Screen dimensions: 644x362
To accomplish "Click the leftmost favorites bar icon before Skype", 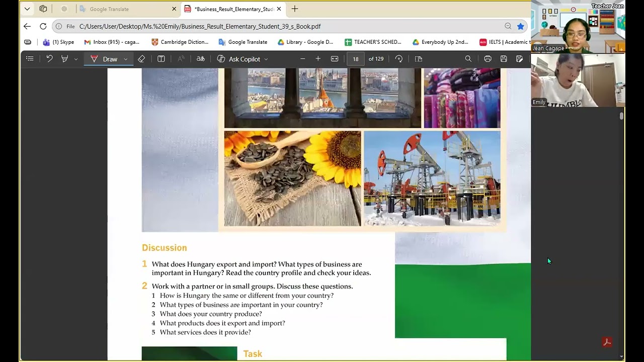I will 28,42.
